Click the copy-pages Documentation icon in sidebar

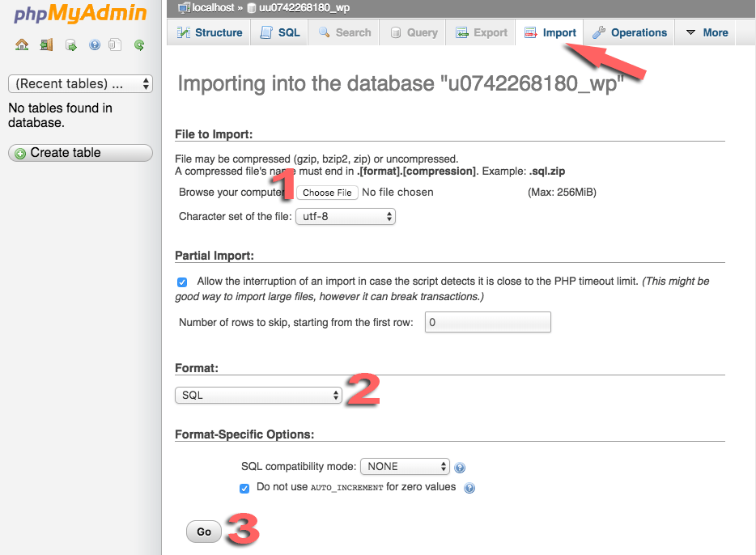[x=116, y=45]
